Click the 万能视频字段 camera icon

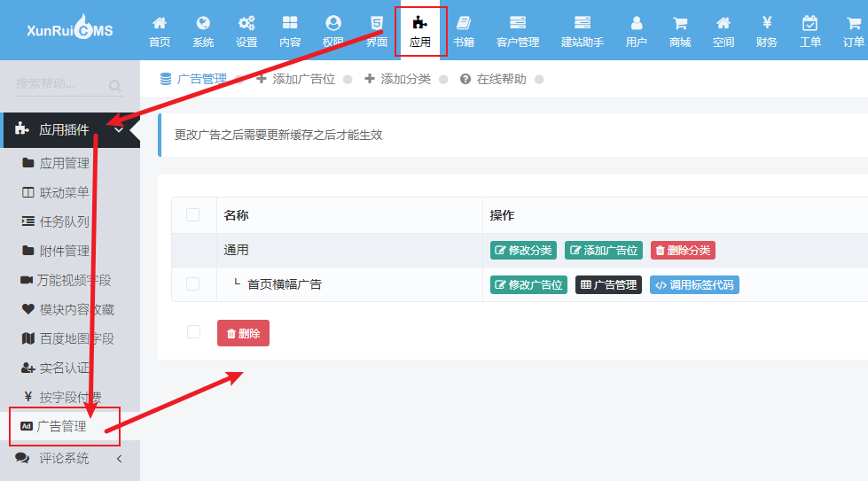point(27,280)
